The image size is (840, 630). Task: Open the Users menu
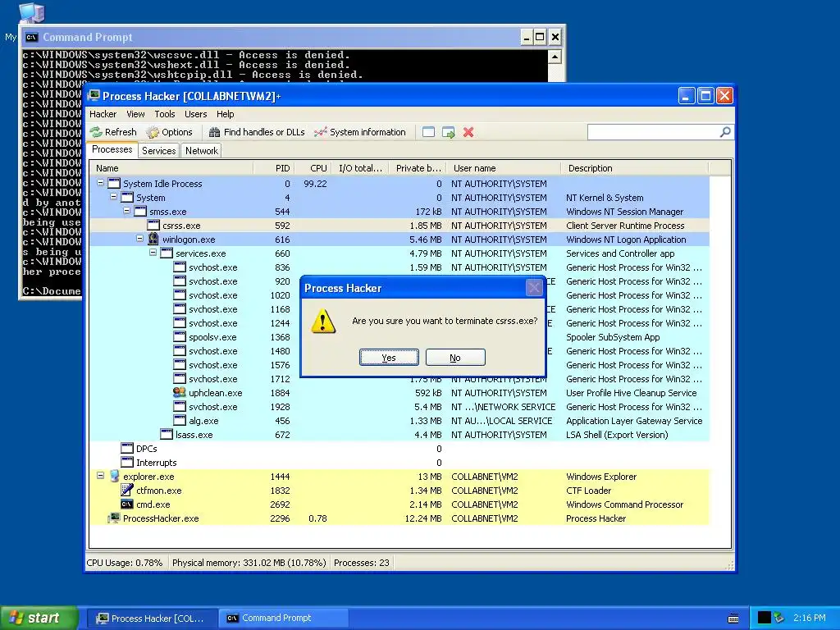point(195,114)
